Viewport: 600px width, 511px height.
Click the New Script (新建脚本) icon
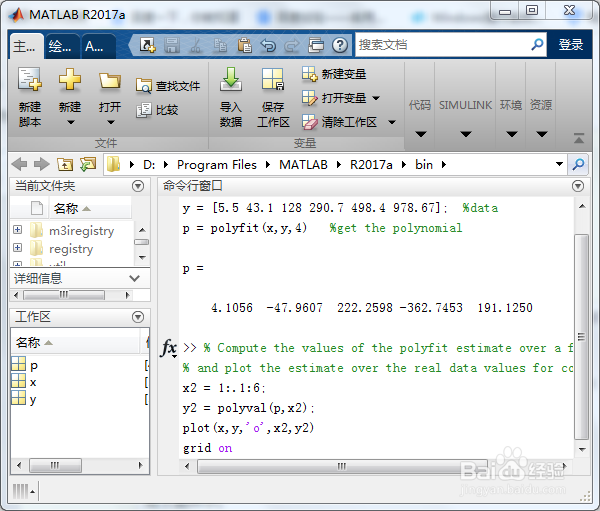click(x=30, y=80)
